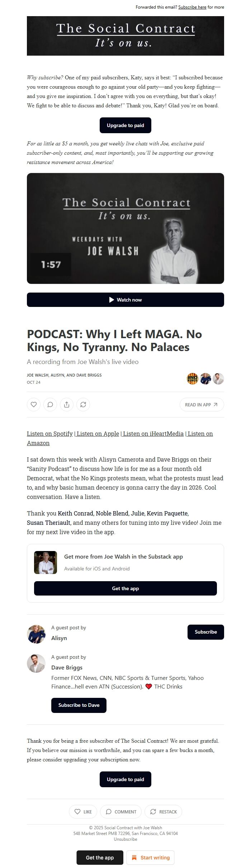
Task: Play the Social Contract video thumbnail
Action: pos(126,228)
